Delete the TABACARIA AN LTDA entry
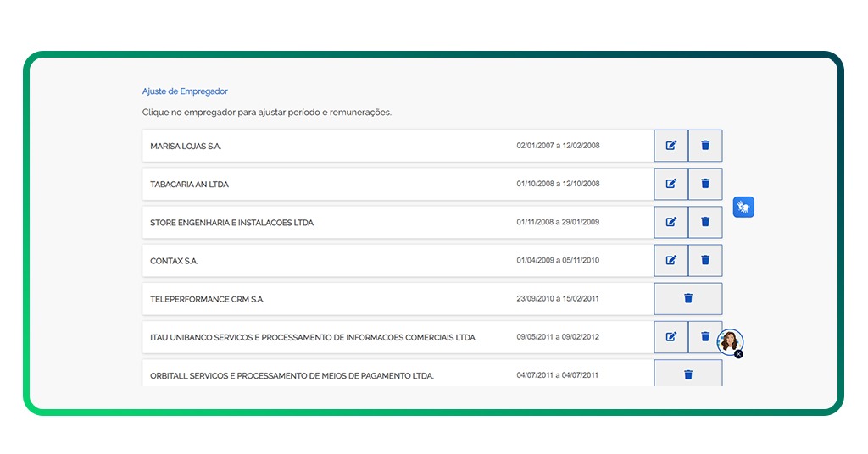Screen dimensions: 868x454 point(705,184)
